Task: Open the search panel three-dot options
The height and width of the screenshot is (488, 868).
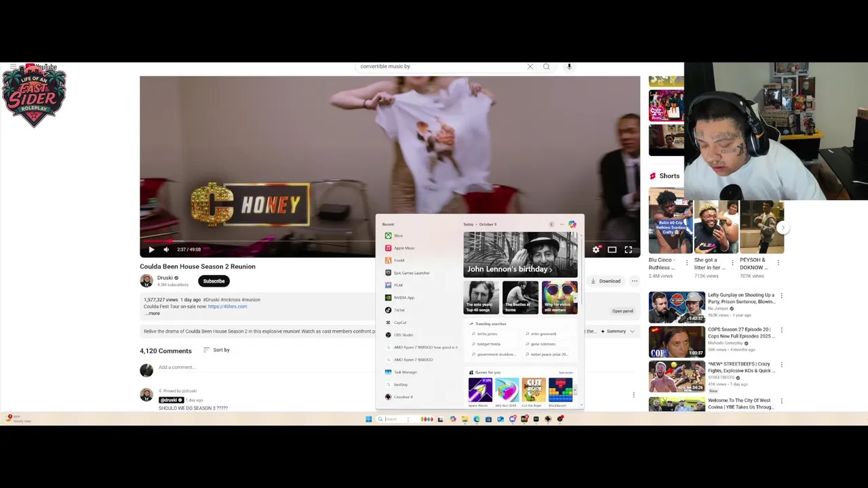Action: point(561,224)
